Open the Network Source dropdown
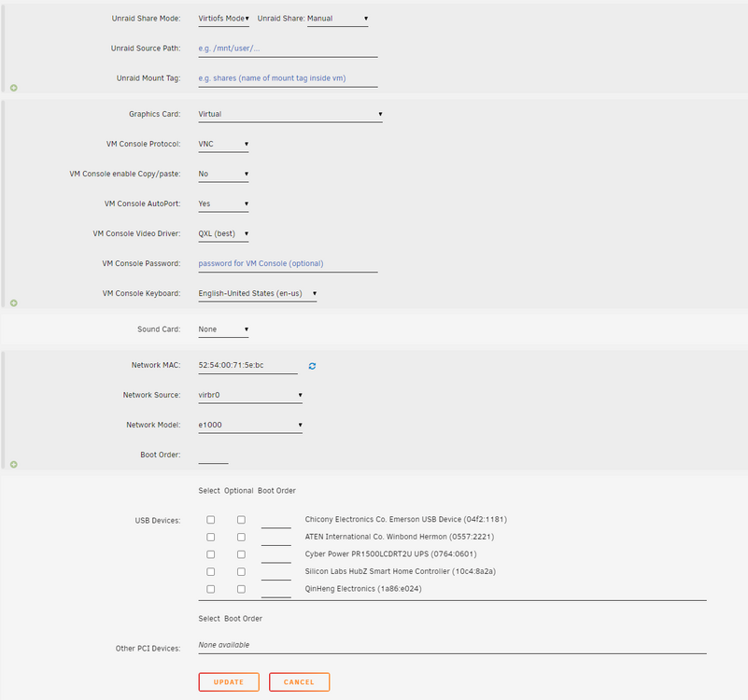Viewport: 748px width, 700px height. coord(250,396)
